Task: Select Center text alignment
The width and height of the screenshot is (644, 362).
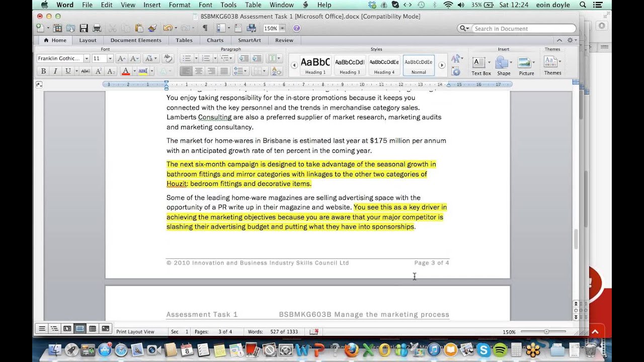Action: [199, 71]
